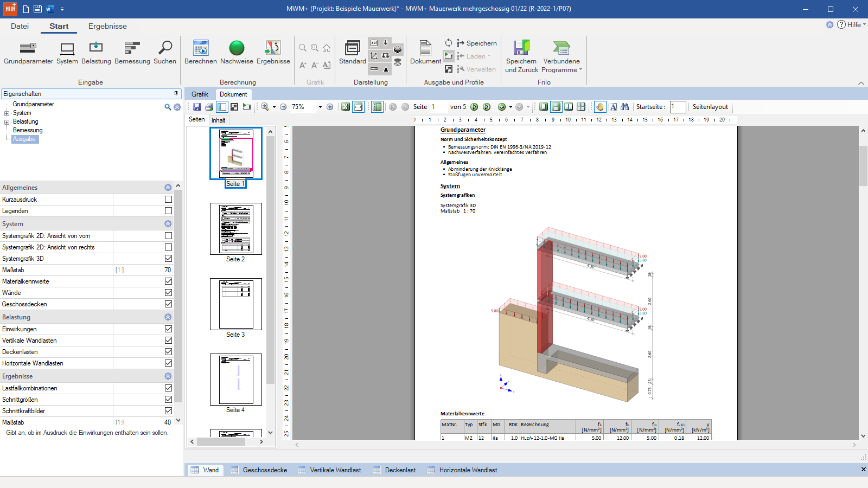Screen dimensions: 868x488
Task: Open the 75% zoom level dropdown
Action: click(320, 107)
